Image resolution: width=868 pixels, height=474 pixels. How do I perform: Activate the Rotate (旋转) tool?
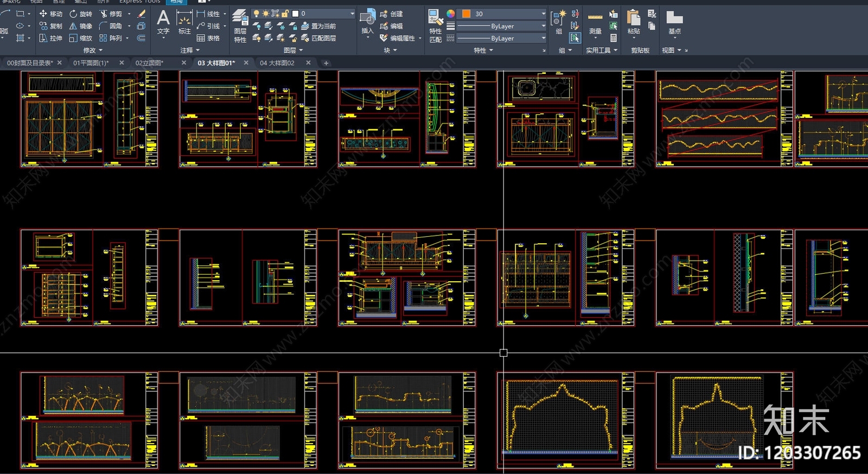80,14
